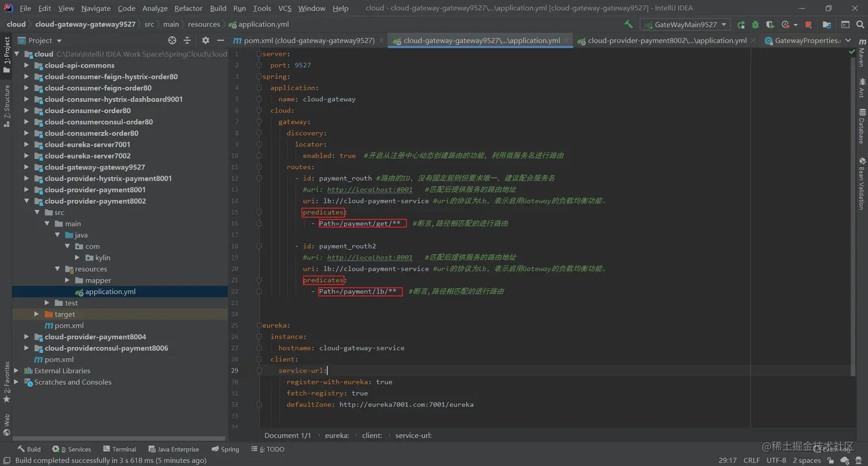Switch to pom.xml (cloud-gateway-gateway9527) tab
The height and width of the screenshot is (466, 868).
point(309,40)
